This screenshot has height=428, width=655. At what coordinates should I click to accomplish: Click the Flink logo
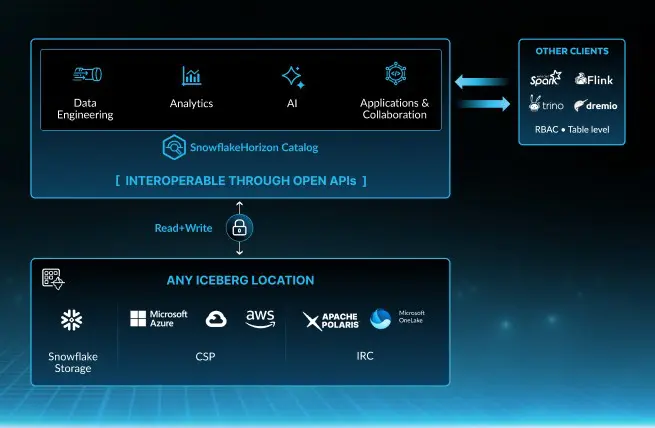coord(594,79)
